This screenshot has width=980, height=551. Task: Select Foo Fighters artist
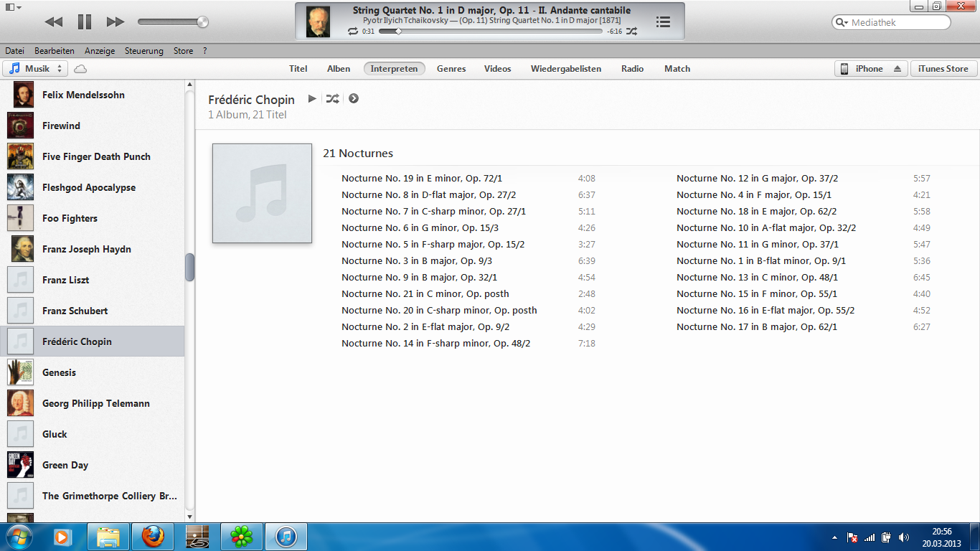(x=92, y=218)
